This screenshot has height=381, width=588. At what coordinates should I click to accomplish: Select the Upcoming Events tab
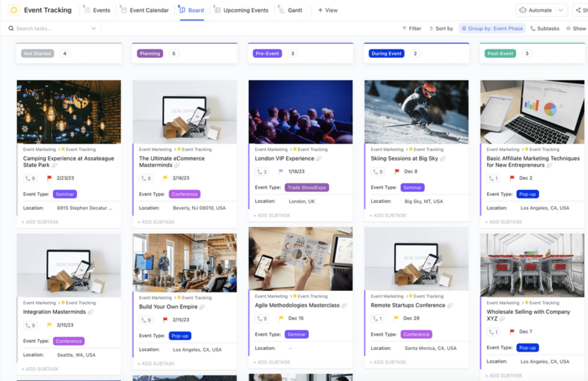245,10
